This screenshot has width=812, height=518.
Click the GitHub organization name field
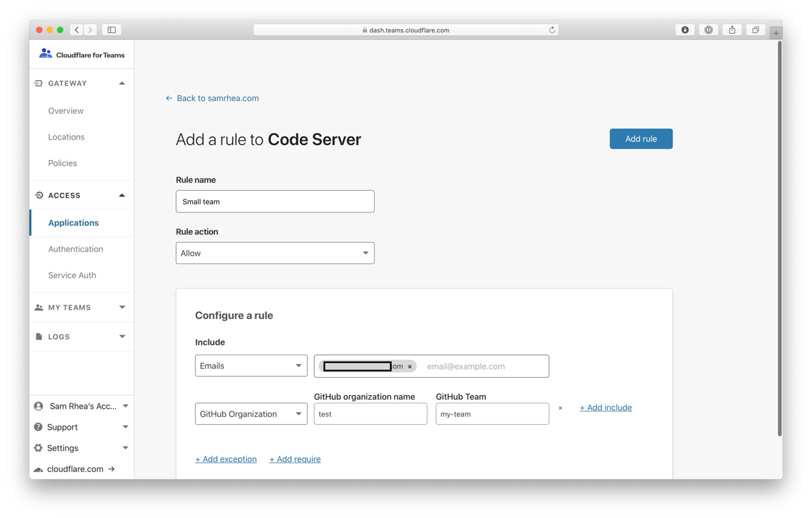pos(371,414)
